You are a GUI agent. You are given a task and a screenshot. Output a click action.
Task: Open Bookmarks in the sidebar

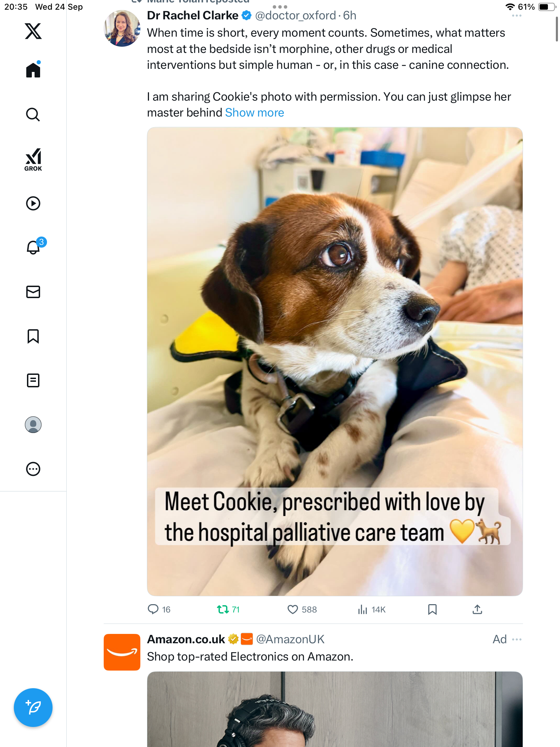33,336
